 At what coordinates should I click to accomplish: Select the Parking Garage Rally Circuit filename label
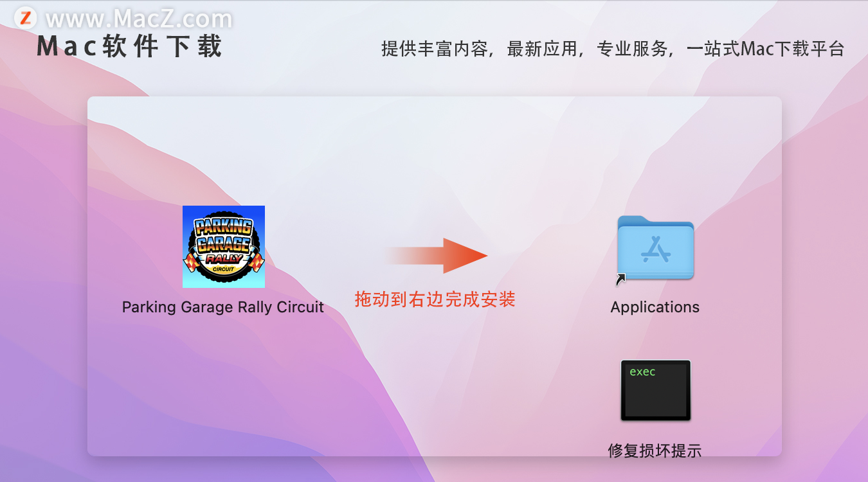coord(223,307)
